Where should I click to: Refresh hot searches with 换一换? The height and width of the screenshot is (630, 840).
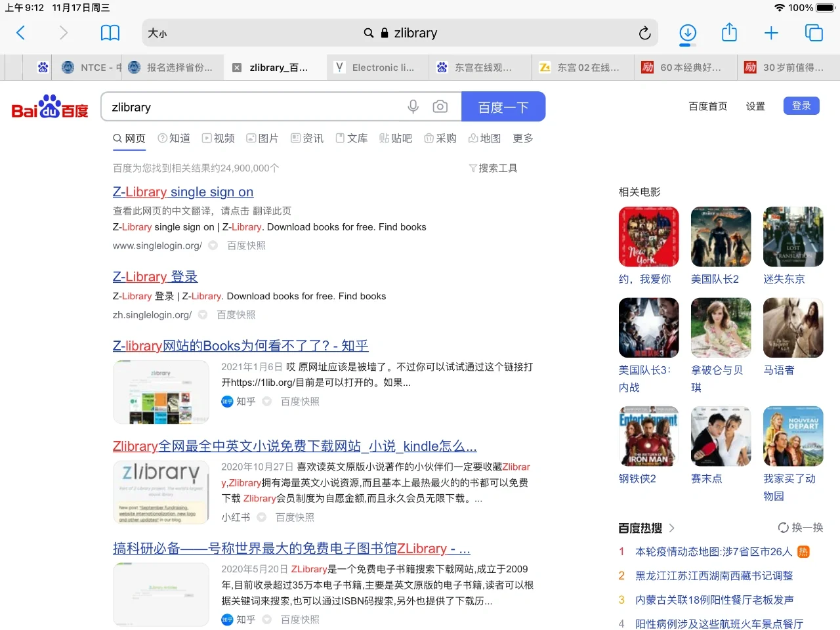pyautogui.click(x=801, y=528)
